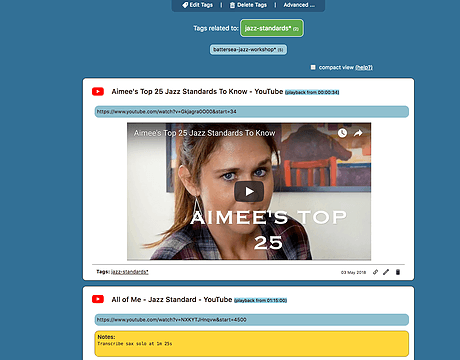Enable the compact view checkbox

tap(313, 67)
